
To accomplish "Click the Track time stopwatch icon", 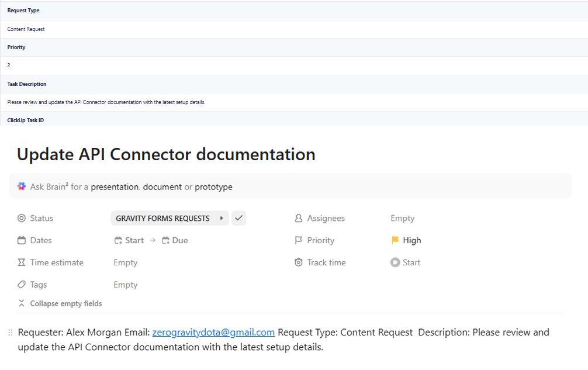I will pos(299,262).
